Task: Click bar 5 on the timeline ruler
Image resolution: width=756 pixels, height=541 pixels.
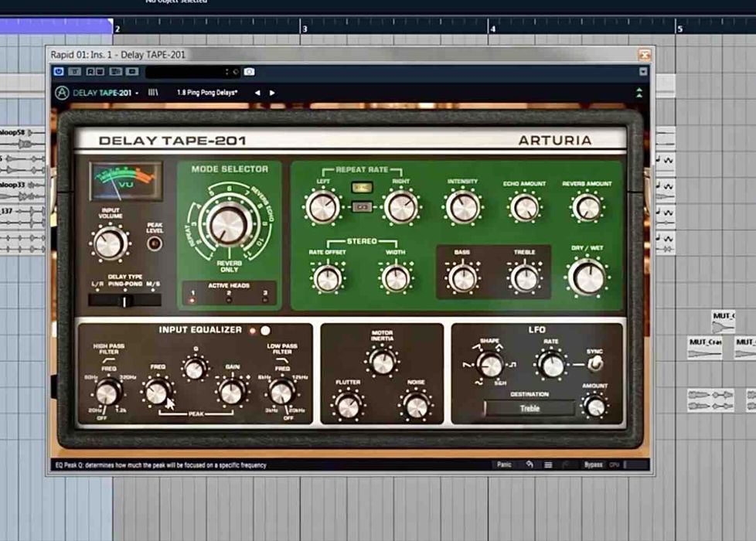Action: (679, 29)
